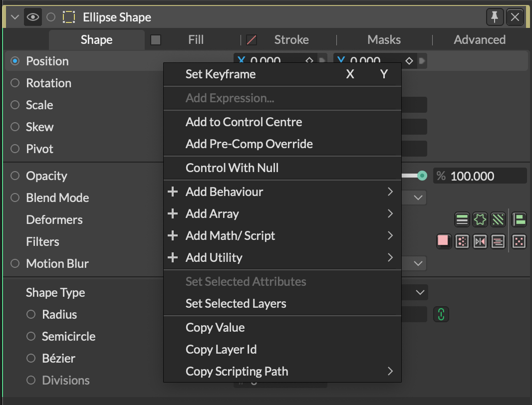Toggle the Stroke checkbox

(x=252, y=40)
